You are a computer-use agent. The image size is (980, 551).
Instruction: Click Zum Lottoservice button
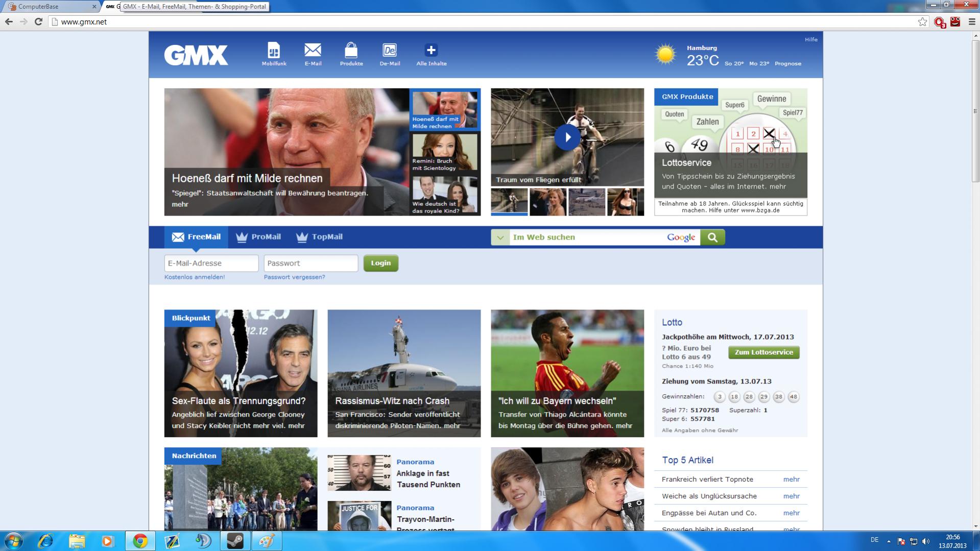(x=763, y=352)
